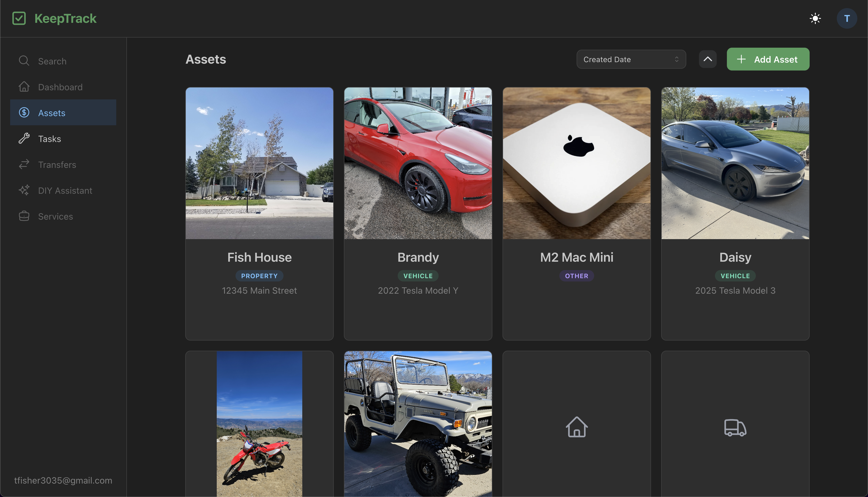Toggle sort direction with the chevron button

pos(707,59)
